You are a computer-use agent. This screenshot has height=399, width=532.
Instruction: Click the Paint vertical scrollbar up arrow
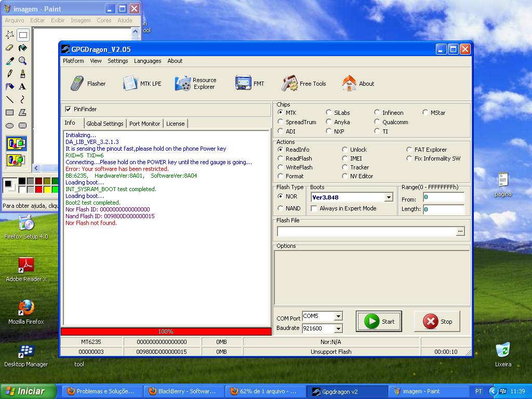point(136,32)
